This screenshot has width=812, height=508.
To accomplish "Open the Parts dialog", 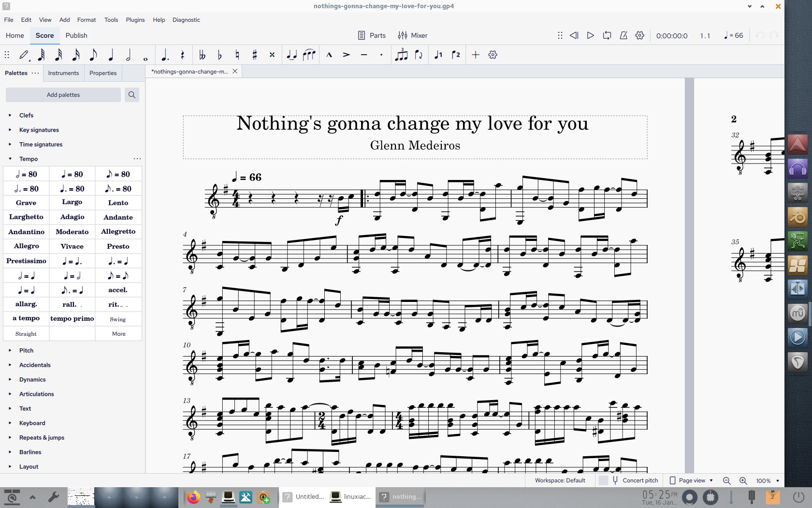I will click(372, 35).
